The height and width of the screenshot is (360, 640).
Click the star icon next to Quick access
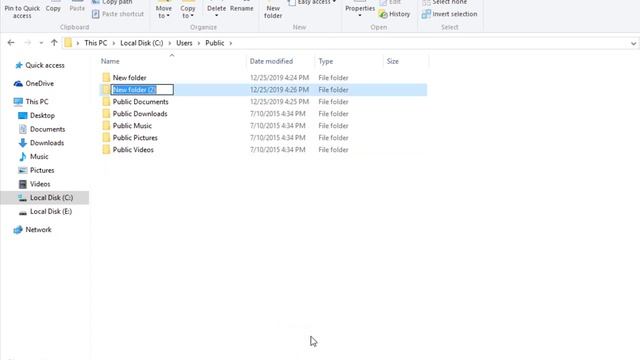coord(18,65)
